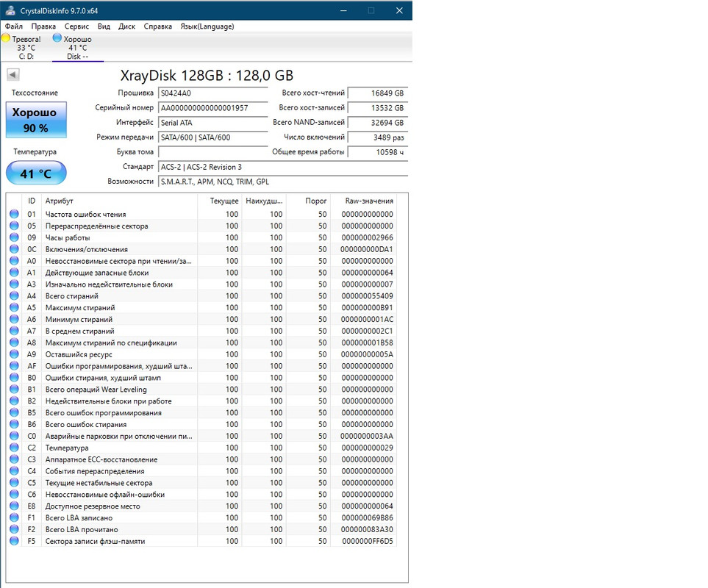
Task: Select the В среднем стираний row text
Action: click(79, 331)
